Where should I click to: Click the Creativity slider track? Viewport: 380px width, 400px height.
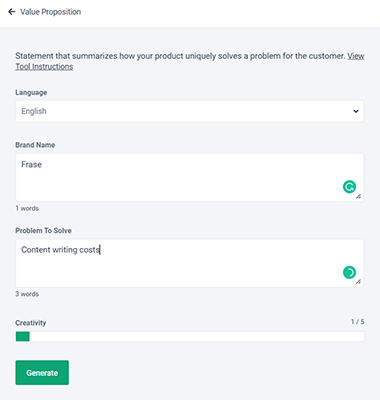click(190, 336)
